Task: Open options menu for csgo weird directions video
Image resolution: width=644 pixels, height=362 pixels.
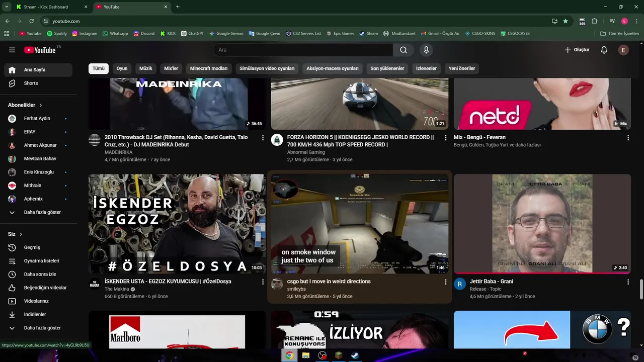Action: (445, 282)
